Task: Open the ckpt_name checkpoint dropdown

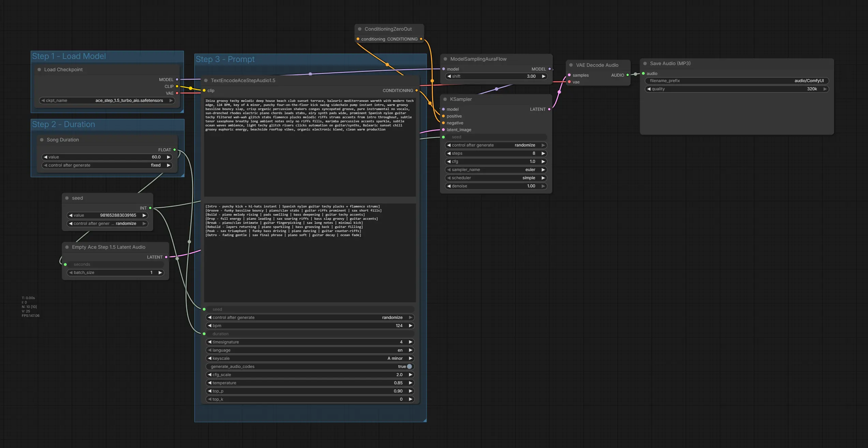Action: pyautogui.click(x=107, y=101)
